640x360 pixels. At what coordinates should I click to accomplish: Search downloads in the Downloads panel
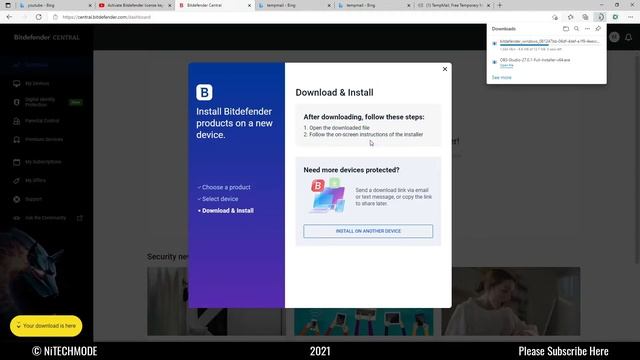tap(576, 29)
